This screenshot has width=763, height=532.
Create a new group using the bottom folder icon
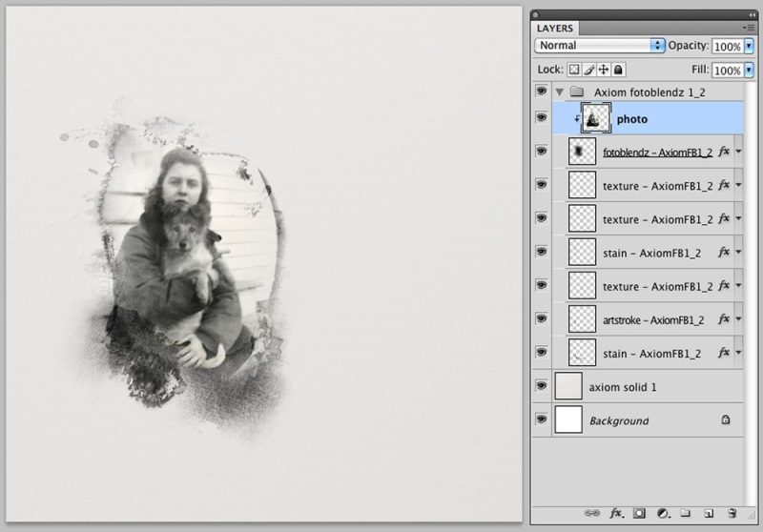click(x=685, y=513)
